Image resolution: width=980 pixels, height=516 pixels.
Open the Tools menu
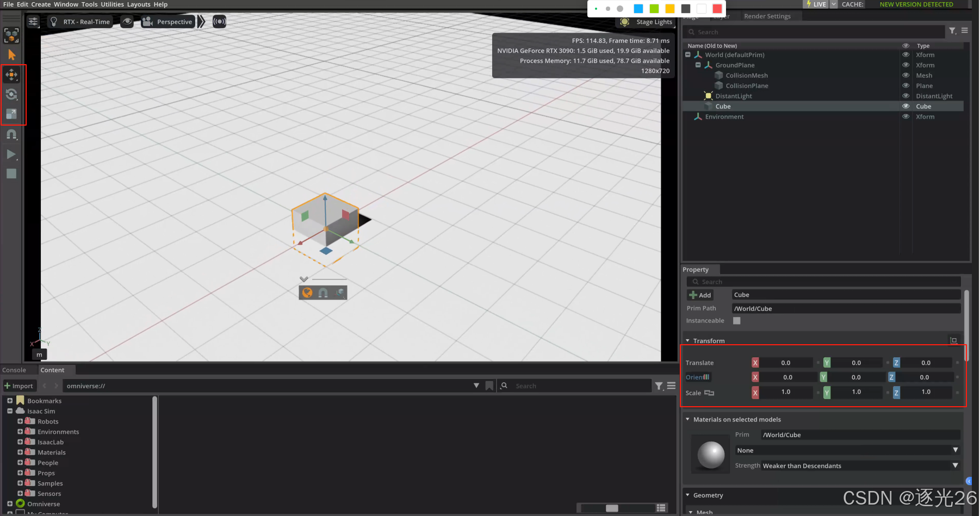pyautogui.click(x=90, y=4)
